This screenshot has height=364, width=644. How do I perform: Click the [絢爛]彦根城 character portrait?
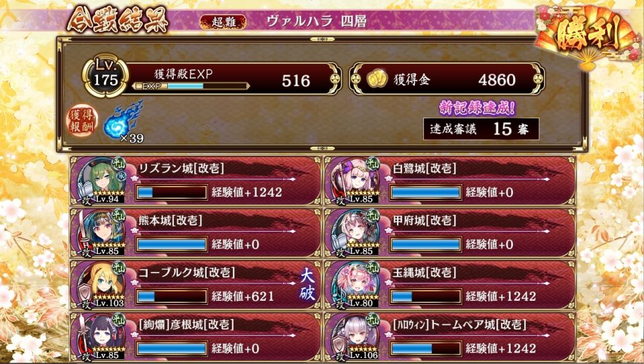click(101, 336)
